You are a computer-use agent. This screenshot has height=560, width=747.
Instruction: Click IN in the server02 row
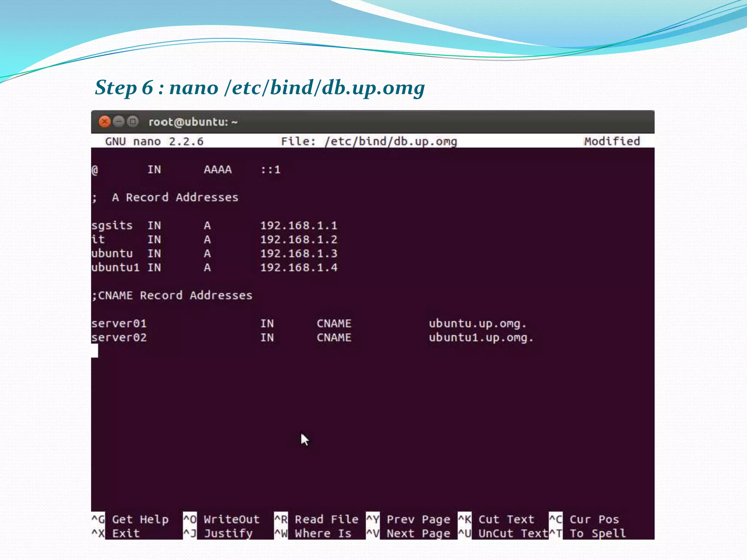pos(267,338)
